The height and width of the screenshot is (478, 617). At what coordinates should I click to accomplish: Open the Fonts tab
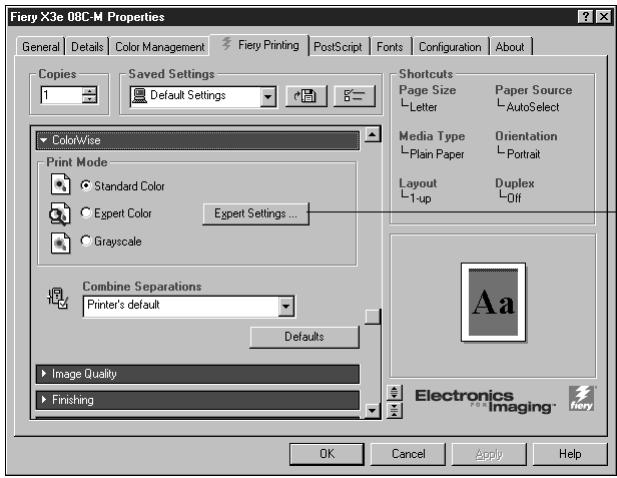390,47
